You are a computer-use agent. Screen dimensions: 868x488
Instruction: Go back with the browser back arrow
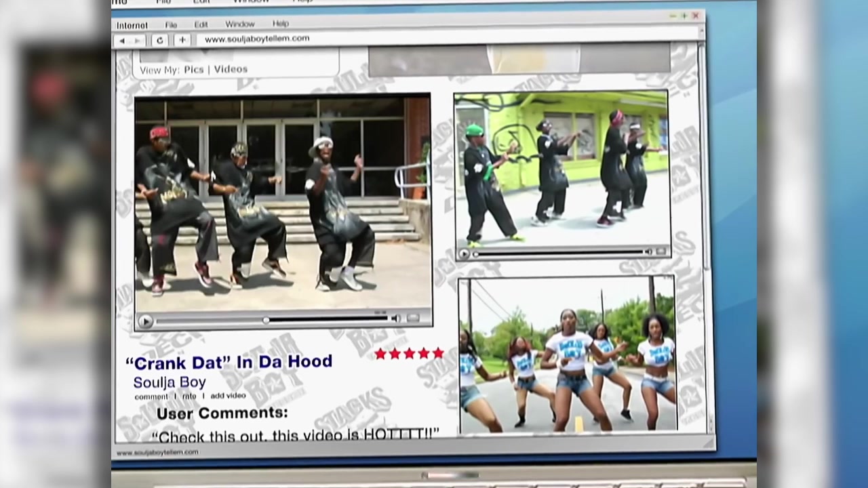pyautogui.click(x=122, y=41)
